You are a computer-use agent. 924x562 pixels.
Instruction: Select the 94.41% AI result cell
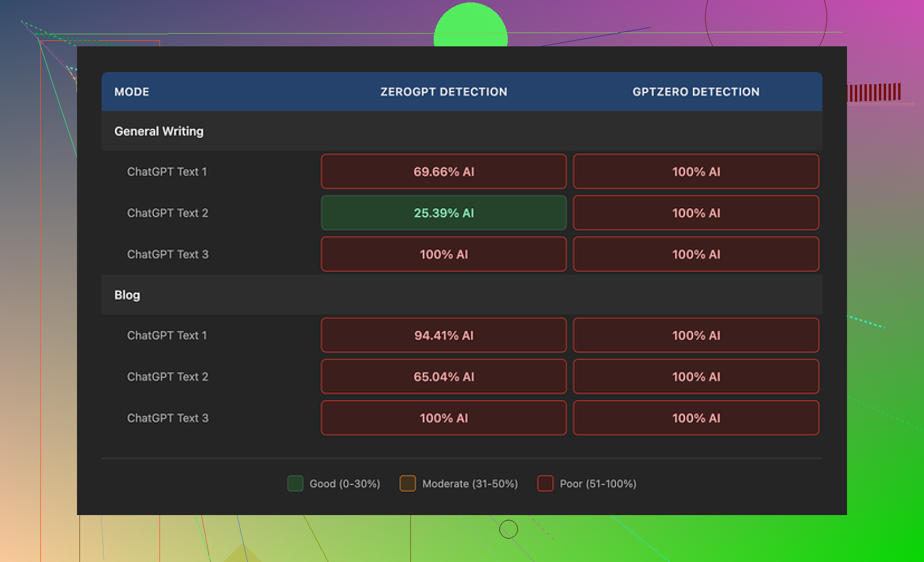(443, 336)
